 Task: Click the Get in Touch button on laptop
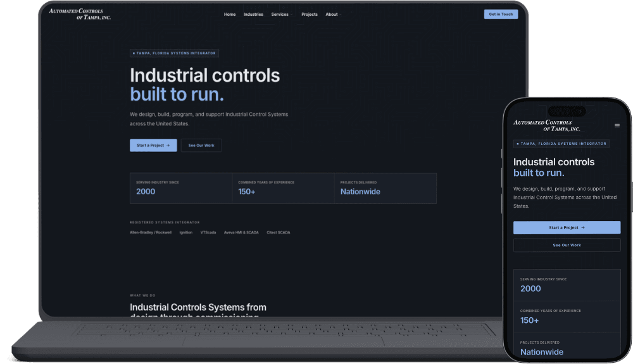click(501, 14)
